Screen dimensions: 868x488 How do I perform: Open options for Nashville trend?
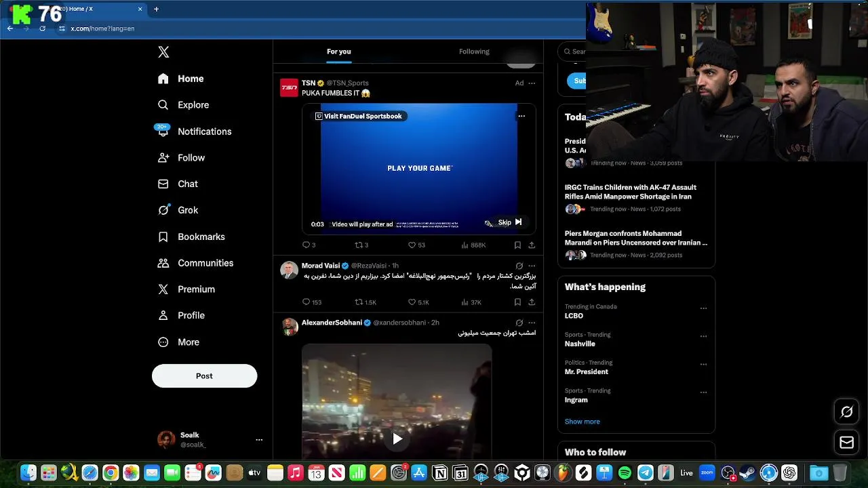(x=703, y=336)
